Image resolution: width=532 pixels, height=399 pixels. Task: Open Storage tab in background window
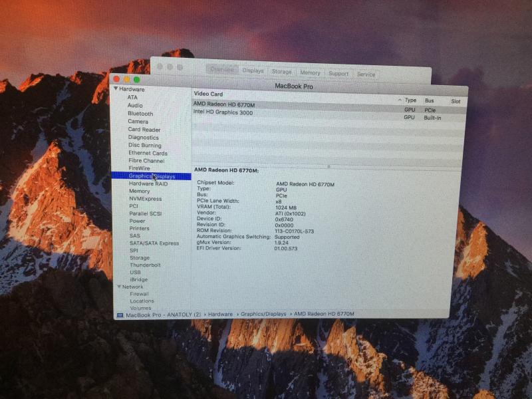point(281,72)
